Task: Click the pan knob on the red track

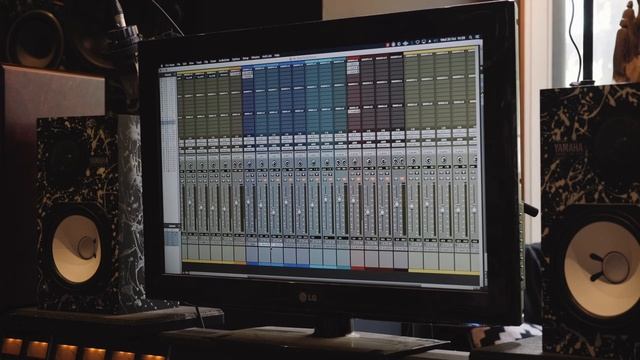Action: [x=354, y=162]
